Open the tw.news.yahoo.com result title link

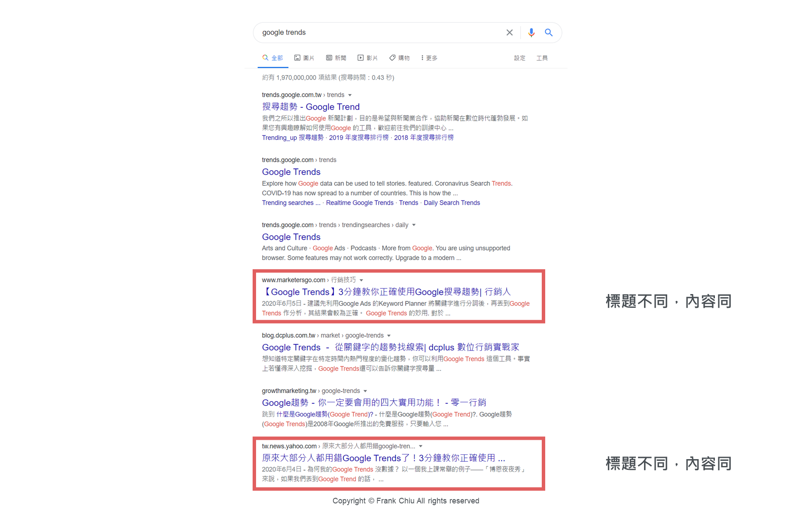coord(383,458)
